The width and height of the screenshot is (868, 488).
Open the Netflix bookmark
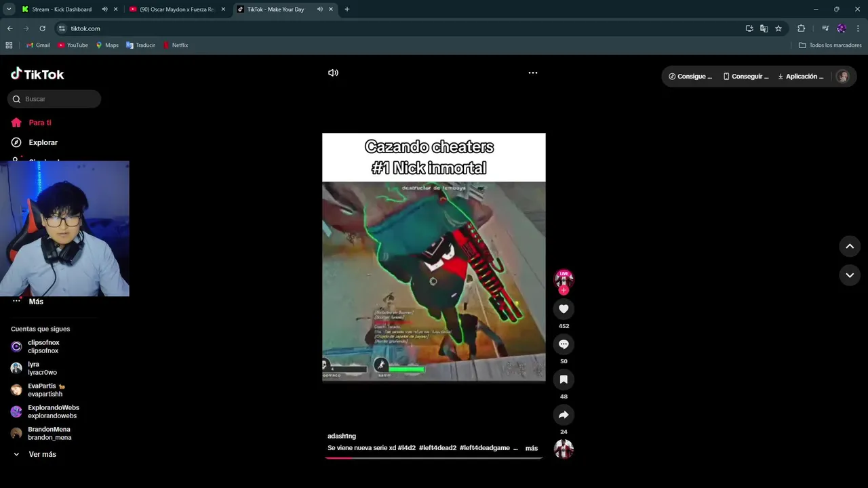tap(176, 45)
